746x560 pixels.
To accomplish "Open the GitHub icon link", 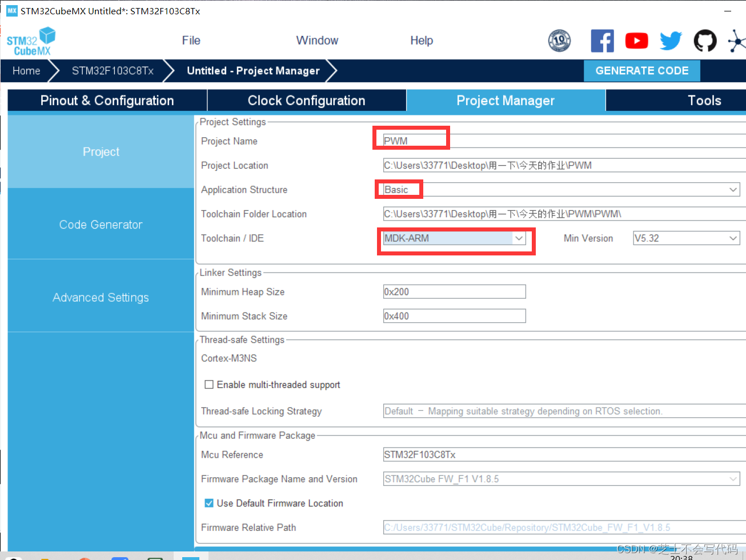I will click(705, 41).
